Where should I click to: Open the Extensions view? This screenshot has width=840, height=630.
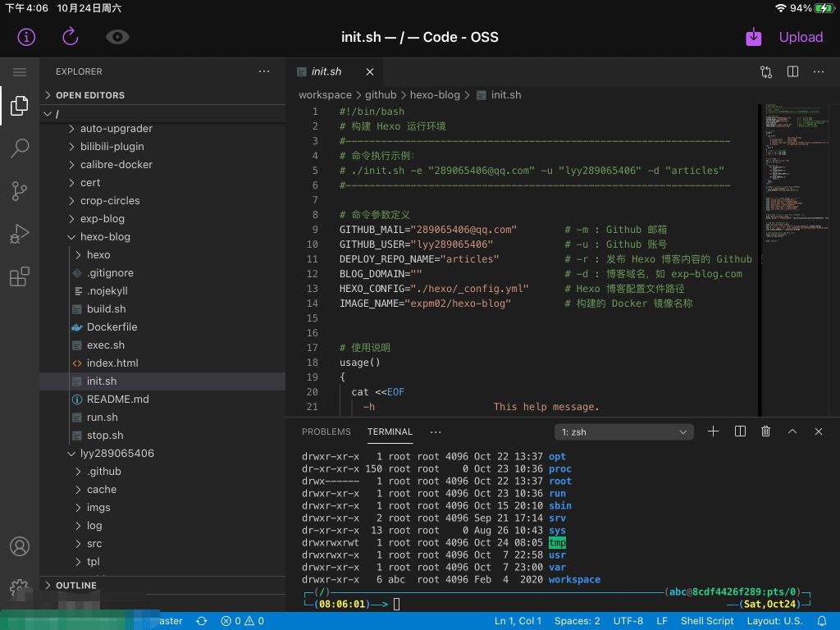coord(20,277)
